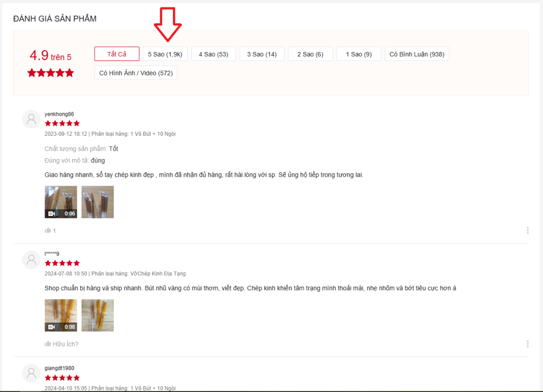Click the Hữu Ích thumbs-up on l*****9's review
This screenshot has width=543, height=392.
point(48,344)
